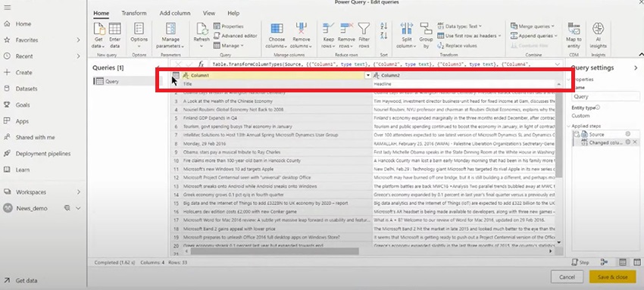Open query Properties in the ribbon

[x=229, y=27]
